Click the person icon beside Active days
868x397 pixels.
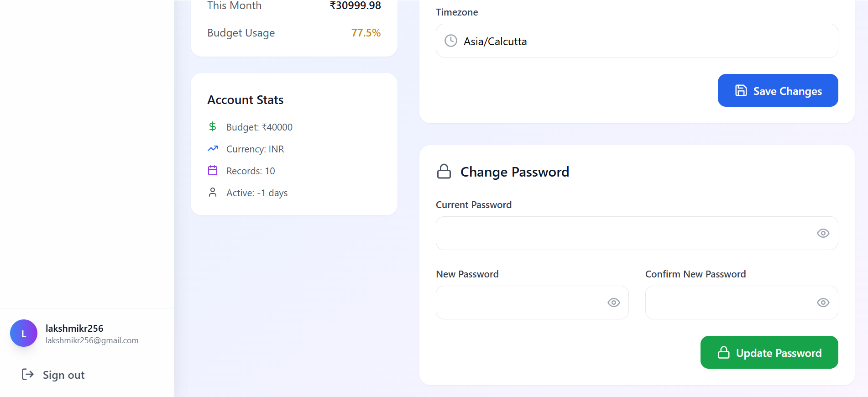213,192
